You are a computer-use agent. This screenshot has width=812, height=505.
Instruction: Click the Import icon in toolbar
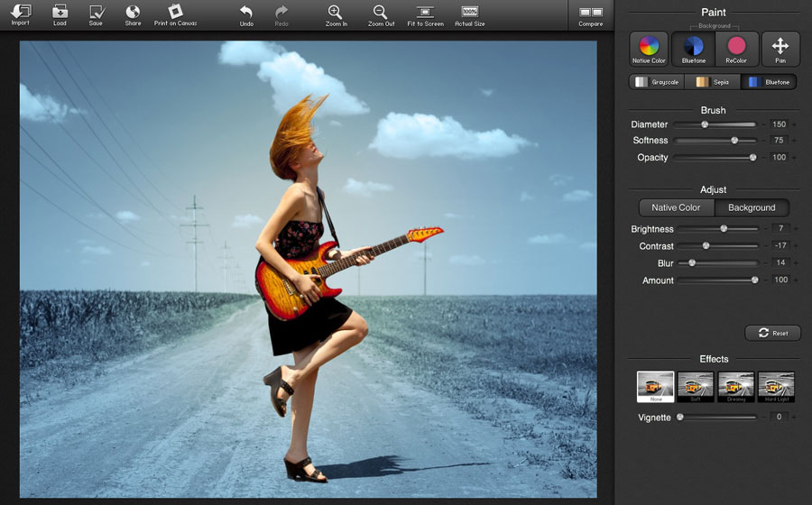tap(20, 13)
